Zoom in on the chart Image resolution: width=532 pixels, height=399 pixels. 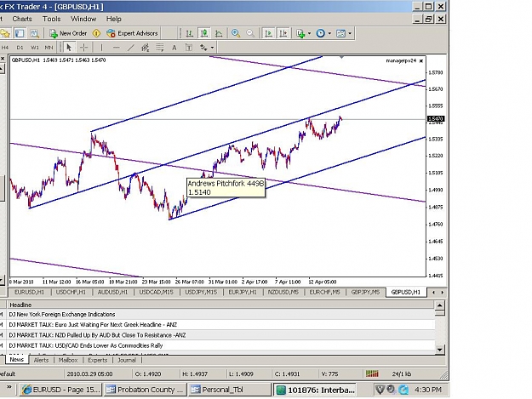[x=236, y=33]
